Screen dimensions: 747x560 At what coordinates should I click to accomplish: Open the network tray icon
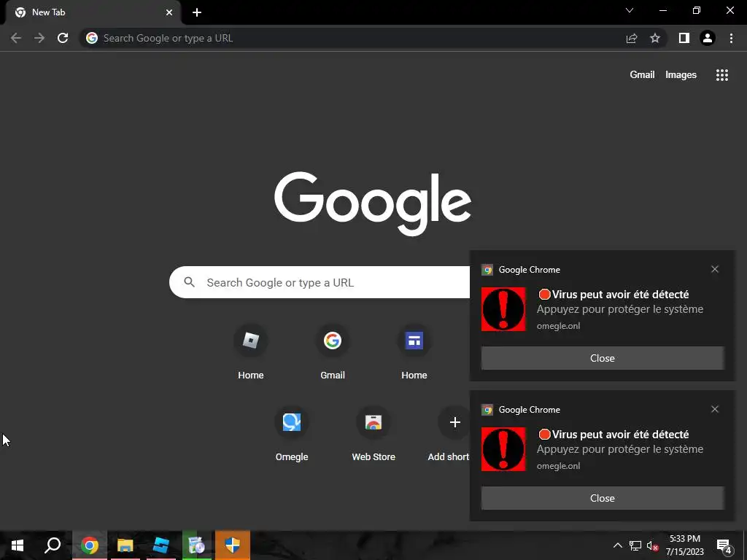point(635,545)
